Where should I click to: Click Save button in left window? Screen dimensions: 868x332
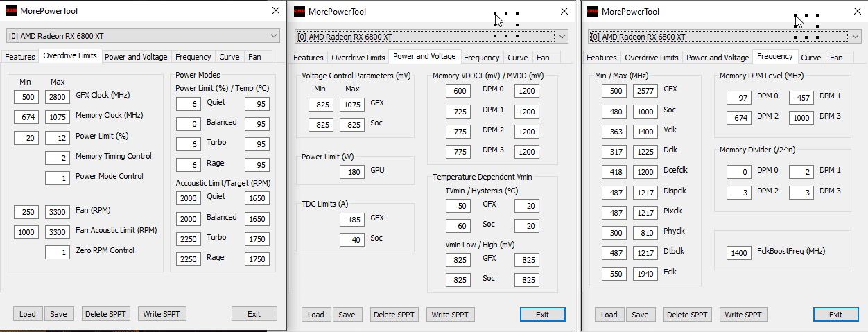(59, 314)
